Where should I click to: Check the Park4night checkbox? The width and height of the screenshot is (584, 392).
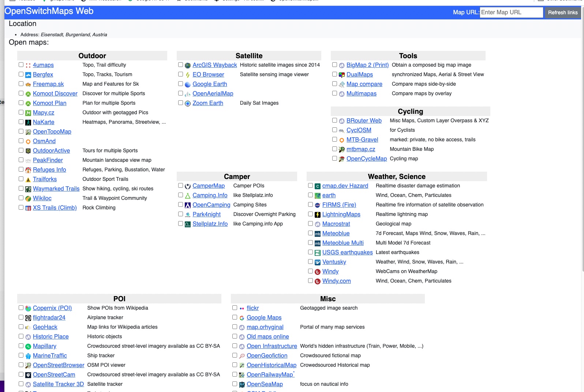tap(181, 214)
